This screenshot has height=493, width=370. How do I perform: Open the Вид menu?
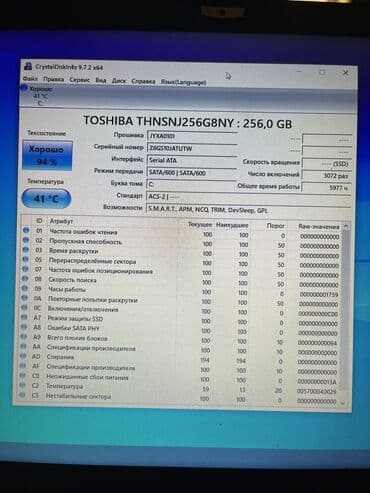[101, 80]
